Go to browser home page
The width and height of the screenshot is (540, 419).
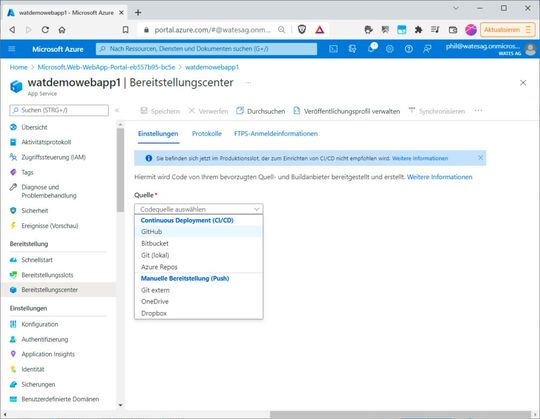pyautogui.click(x=62, y=30)
